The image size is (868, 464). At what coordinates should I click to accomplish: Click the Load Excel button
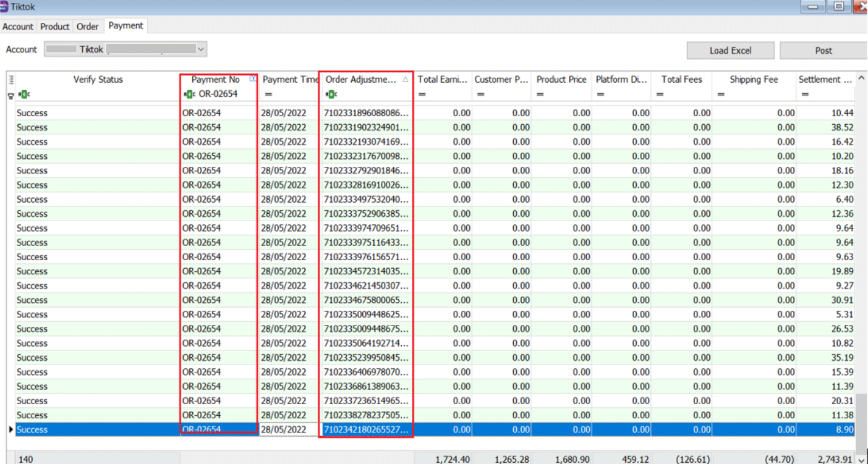tap(730, 51)
